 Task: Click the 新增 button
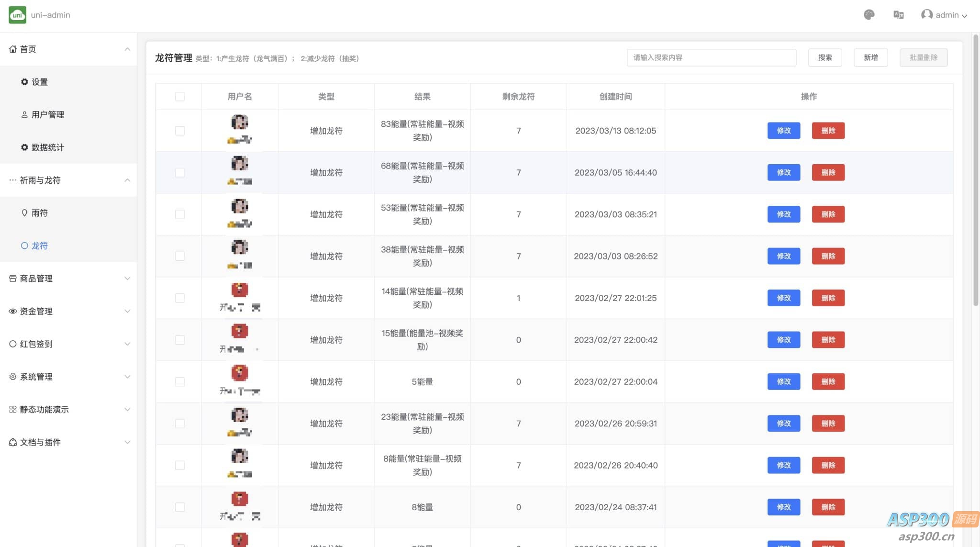(x=870, y=57)
